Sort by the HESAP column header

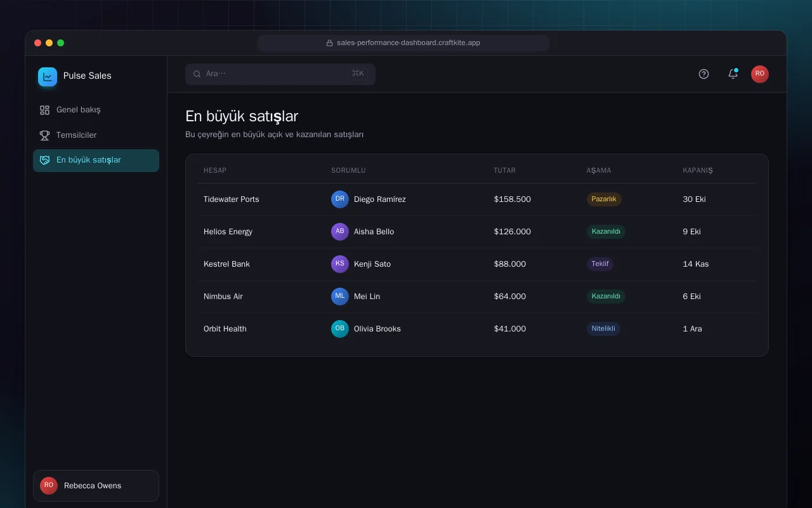215,170
